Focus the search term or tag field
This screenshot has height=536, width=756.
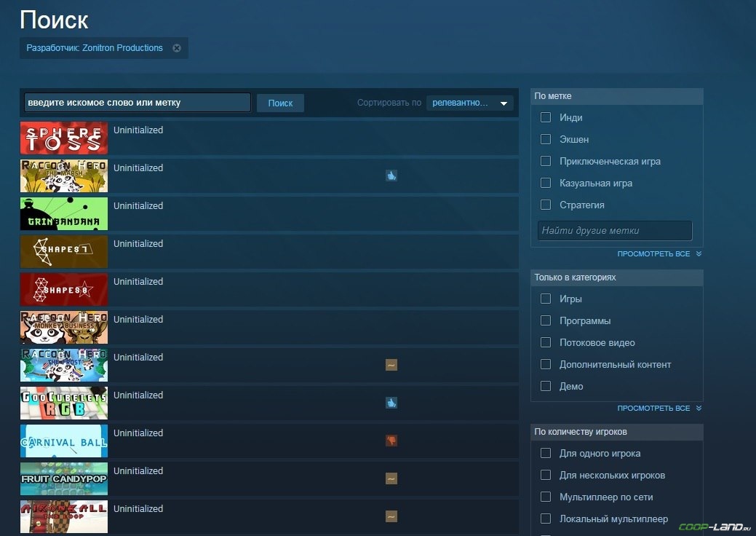tap(138, 103)
